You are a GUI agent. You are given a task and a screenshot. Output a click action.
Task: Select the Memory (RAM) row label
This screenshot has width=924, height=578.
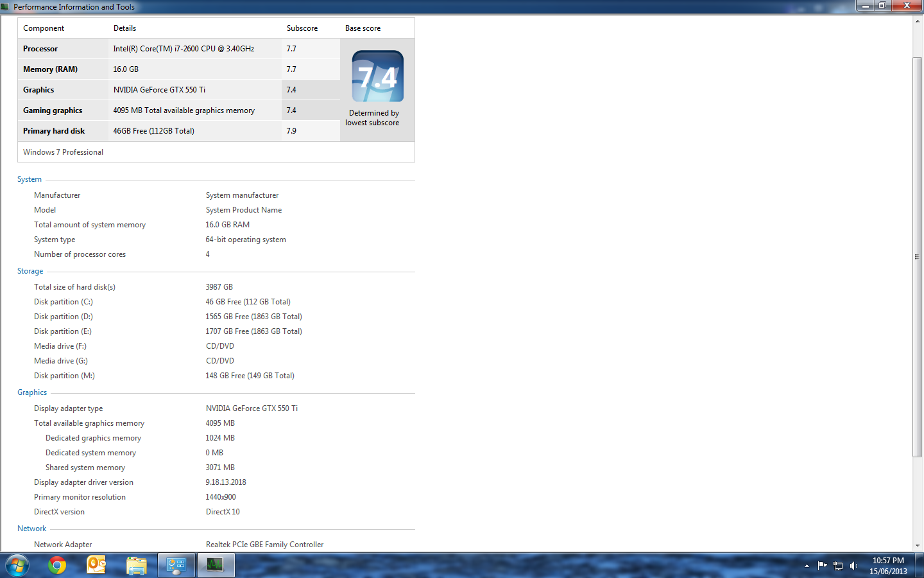coord(50,69)
